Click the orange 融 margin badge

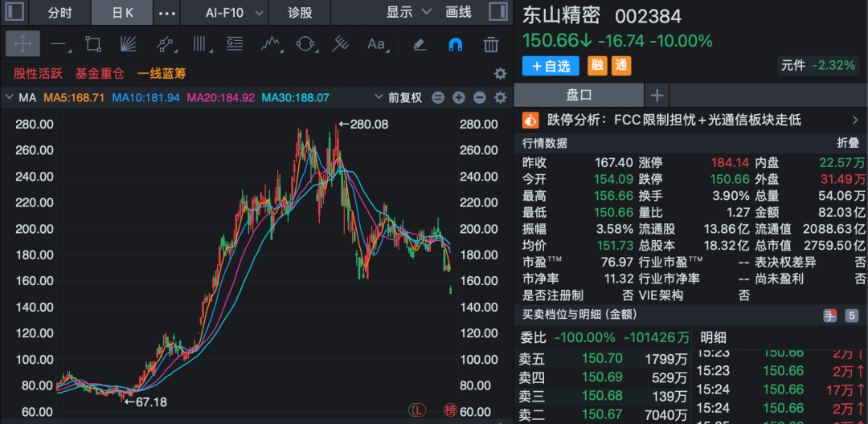click(x=596, y=66)
